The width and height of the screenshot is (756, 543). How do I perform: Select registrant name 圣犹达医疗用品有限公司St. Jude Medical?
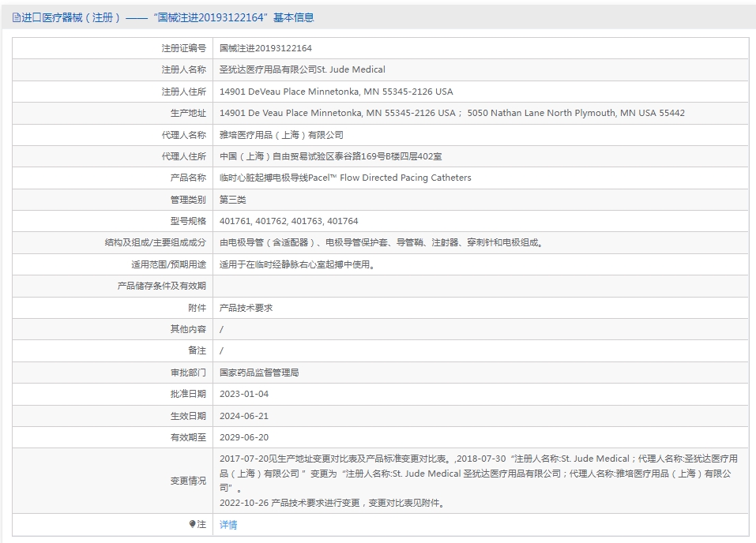pyautogui.click(x=303, y=69)
